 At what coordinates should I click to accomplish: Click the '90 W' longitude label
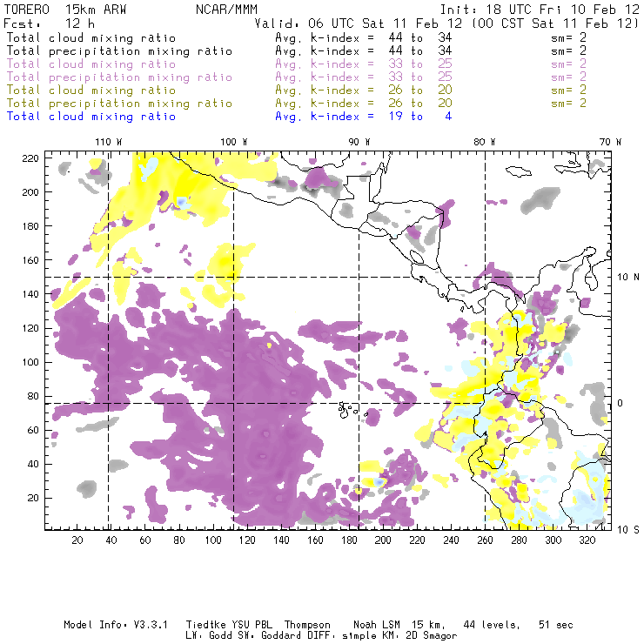pyautogui.click(x=359, y=142)
